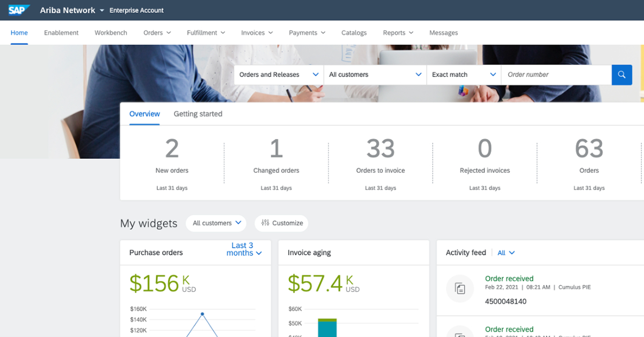Click the Customize button
644x337 pixels.
(x=281, y=223)
